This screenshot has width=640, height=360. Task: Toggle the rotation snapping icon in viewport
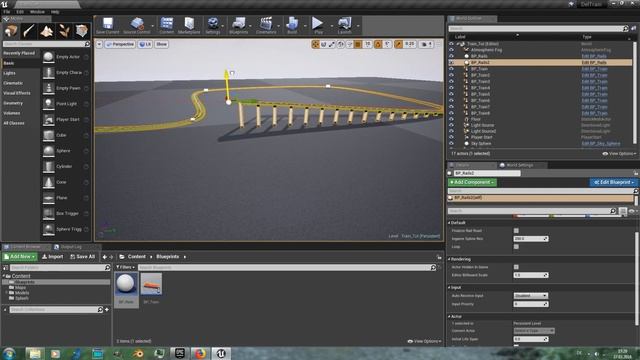tap(378, 44)
